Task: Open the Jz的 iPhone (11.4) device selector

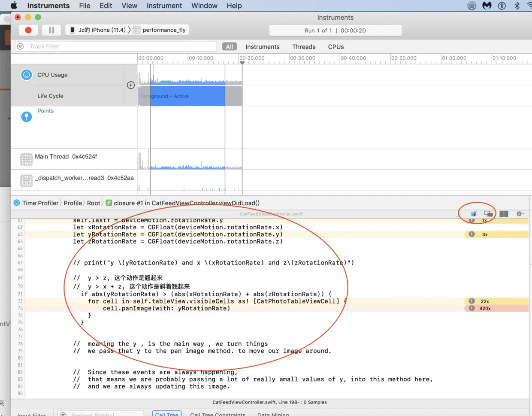Action: [98, 30]
